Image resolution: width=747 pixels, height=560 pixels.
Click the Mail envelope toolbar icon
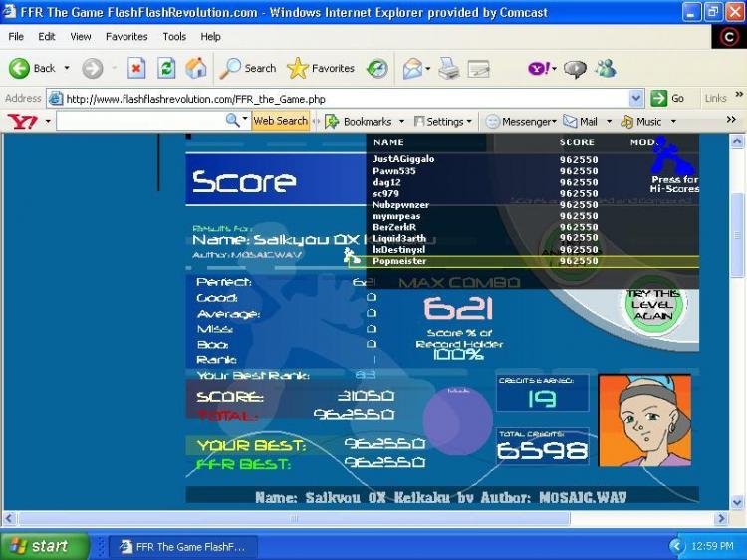(x=412, y=69)
